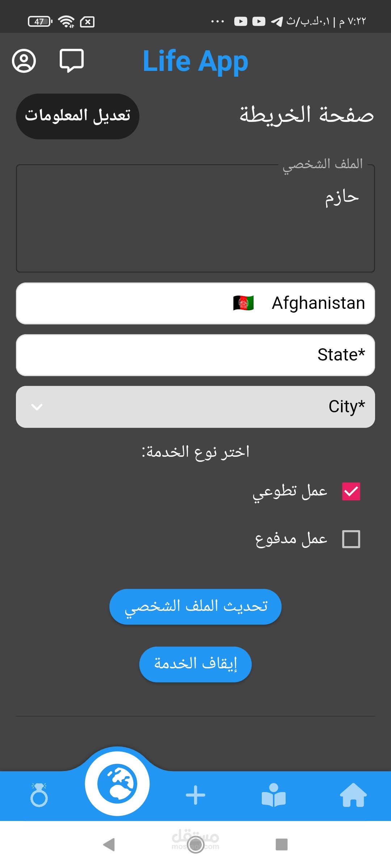The width and height of the screenshot is (391, 868).
Task: Open the State* selection field
Action: (195, 355)
